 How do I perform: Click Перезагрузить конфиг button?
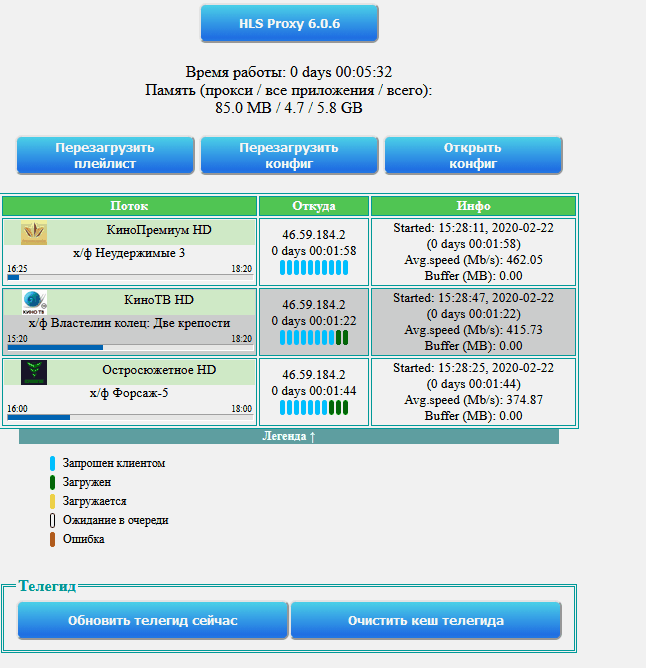click(289, 155)
